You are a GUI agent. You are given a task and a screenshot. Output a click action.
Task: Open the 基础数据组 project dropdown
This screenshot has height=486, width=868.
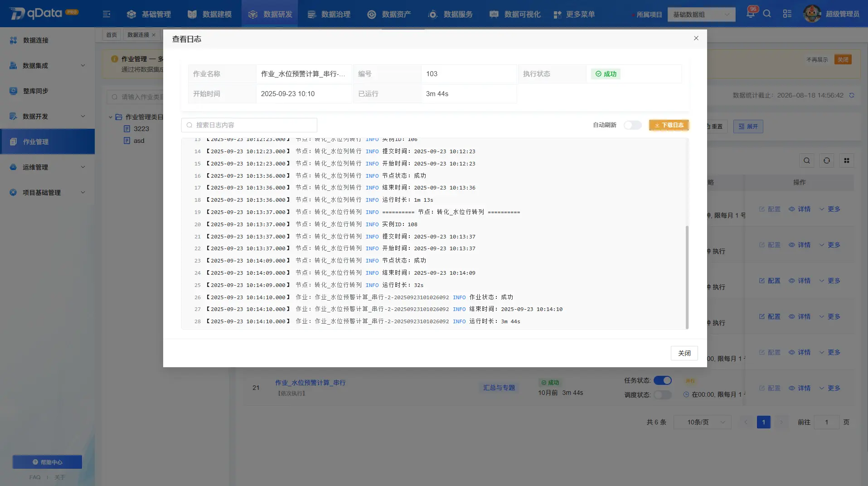[x=701, y=15]
